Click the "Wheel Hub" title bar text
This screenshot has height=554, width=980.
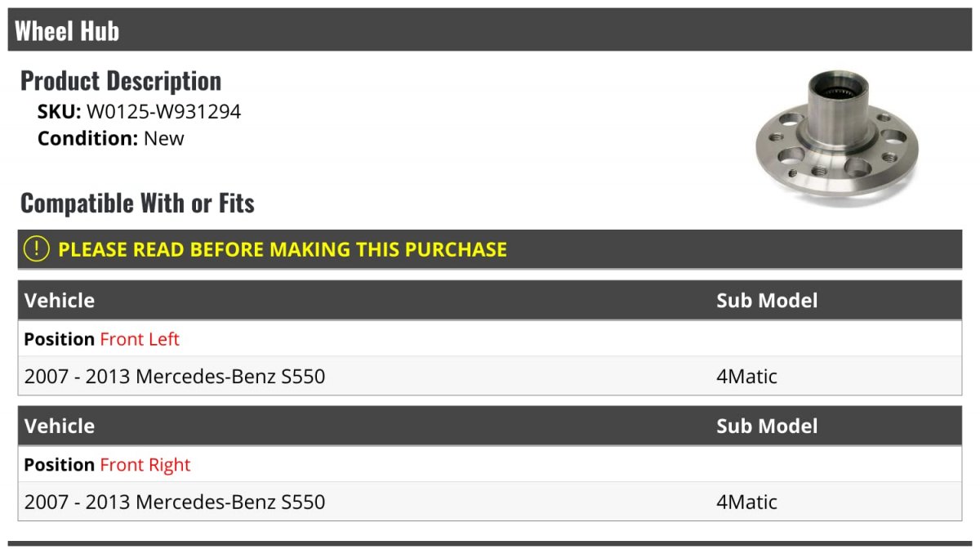click(x=67, y=31)
